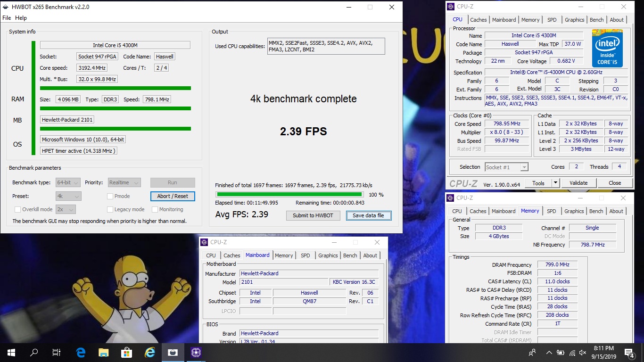Open People icon in system tray
This screenshot has width=644, height=362.
point(532,352)
